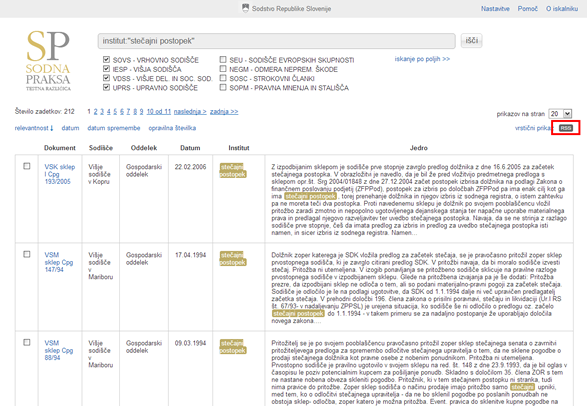Enable SEU - Sodišče Evropskih skupnosti checkbox
The image size is (587, 406).
pyautogui.click(x=223, y=59)
